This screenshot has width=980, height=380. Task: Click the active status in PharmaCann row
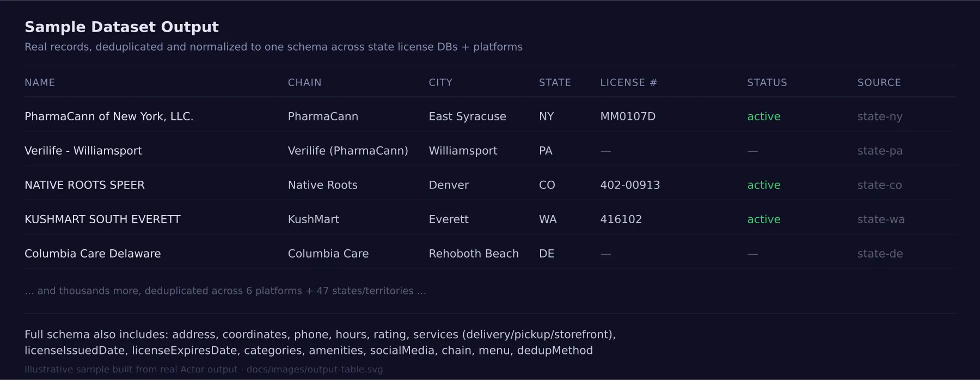coord(764,117)
